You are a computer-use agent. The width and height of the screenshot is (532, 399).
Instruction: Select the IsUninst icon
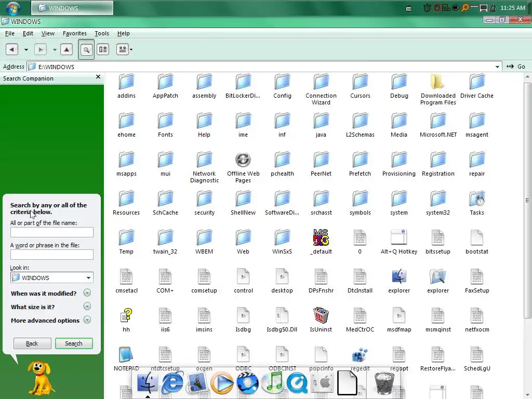321,315
